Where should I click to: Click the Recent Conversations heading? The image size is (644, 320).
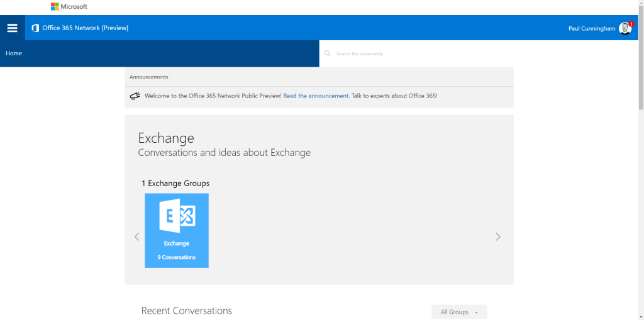pyautogui.click(x=186, y=310)
